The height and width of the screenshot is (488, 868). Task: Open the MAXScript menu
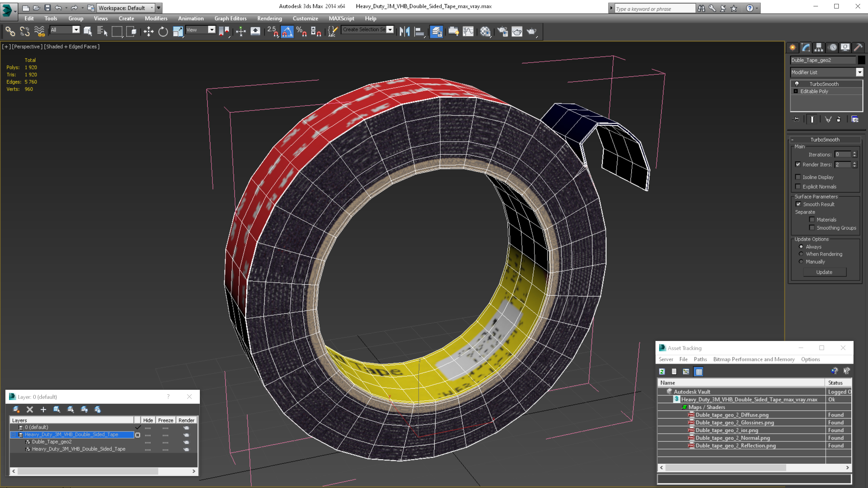(x=341, y=18)
